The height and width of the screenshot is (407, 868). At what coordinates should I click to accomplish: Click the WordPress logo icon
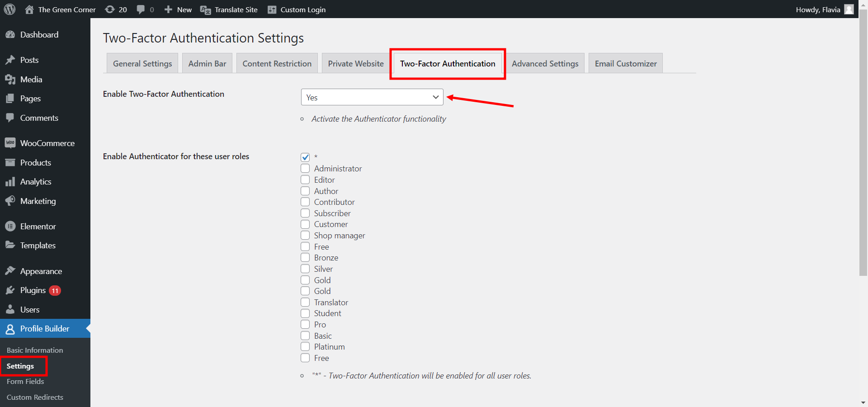coord(9,9)
